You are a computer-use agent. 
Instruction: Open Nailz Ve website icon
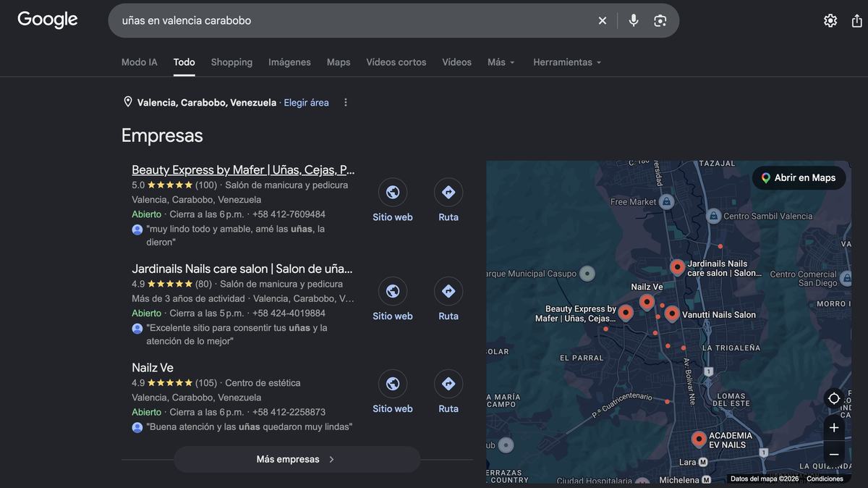[x=393, y=384]
